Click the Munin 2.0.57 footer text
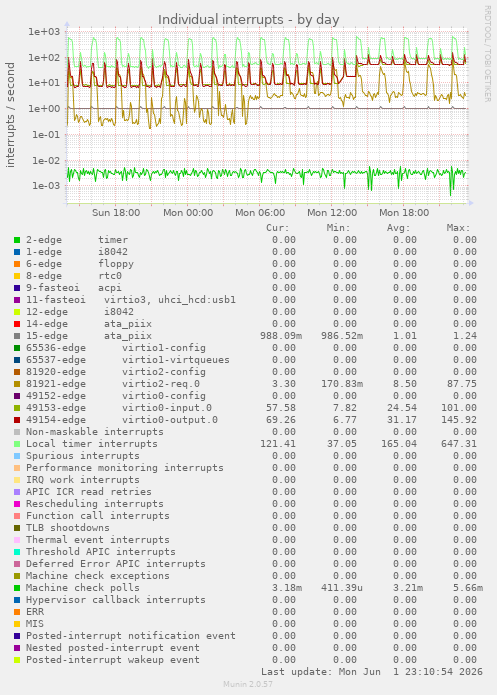 coord(248,684)
